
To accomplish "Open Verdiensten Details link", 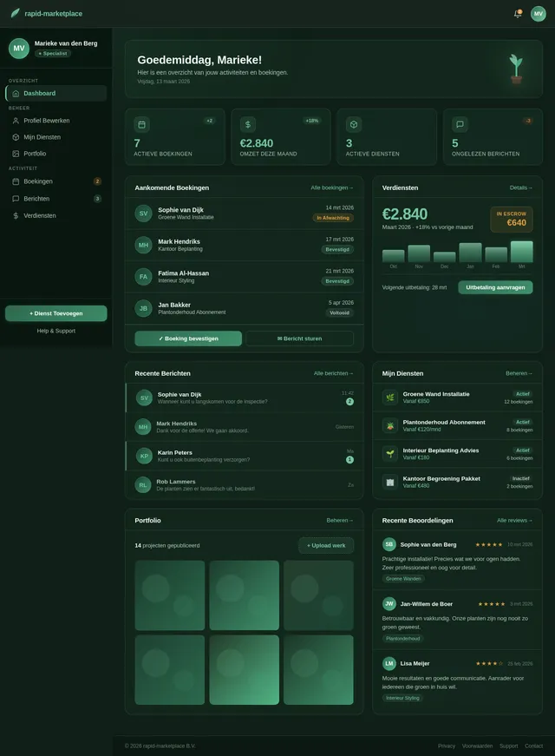I will [x=521, y=188].
